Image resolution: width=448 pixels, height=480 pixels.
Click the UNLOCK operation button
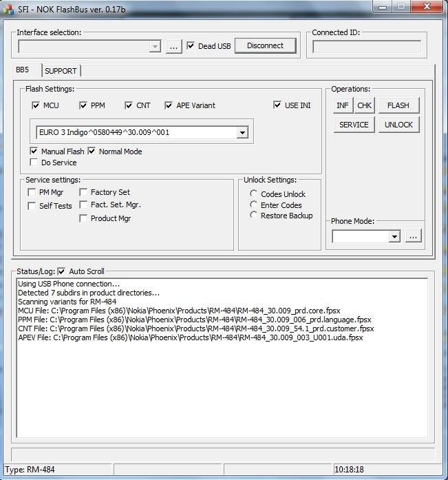(x=398, y=125)
